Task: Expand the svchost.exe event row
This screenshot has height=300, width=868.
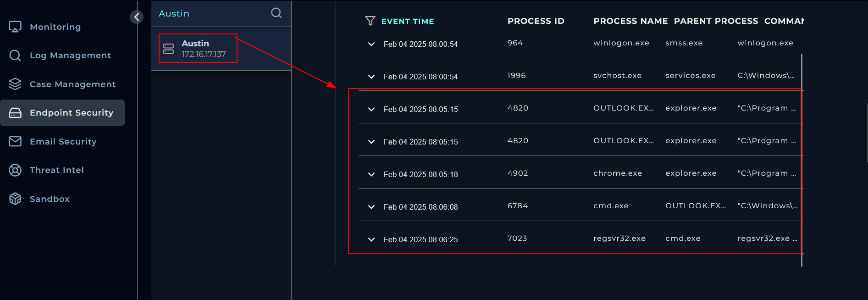Action: point(371,77)
